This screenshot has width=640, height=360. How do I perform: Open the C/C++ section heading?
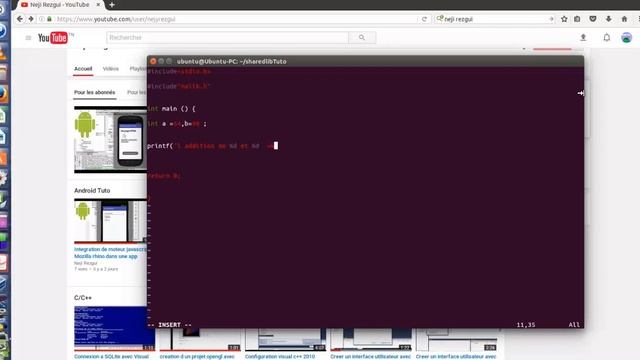(83, 298)
